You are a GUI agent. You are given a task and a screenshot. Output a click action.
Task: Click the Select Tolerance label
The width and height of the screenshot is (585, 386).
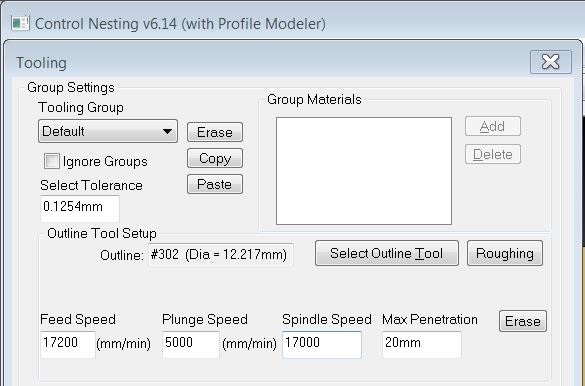pyautogui.click(x=91, y=185)
